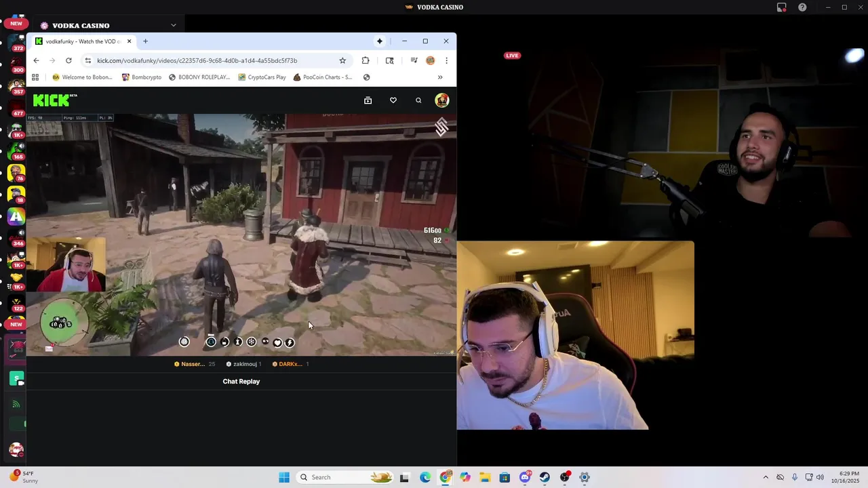Open the BOBONY ROLEPLAY bookmark
This screenshot has height=488, width=868.
point(199,77)
